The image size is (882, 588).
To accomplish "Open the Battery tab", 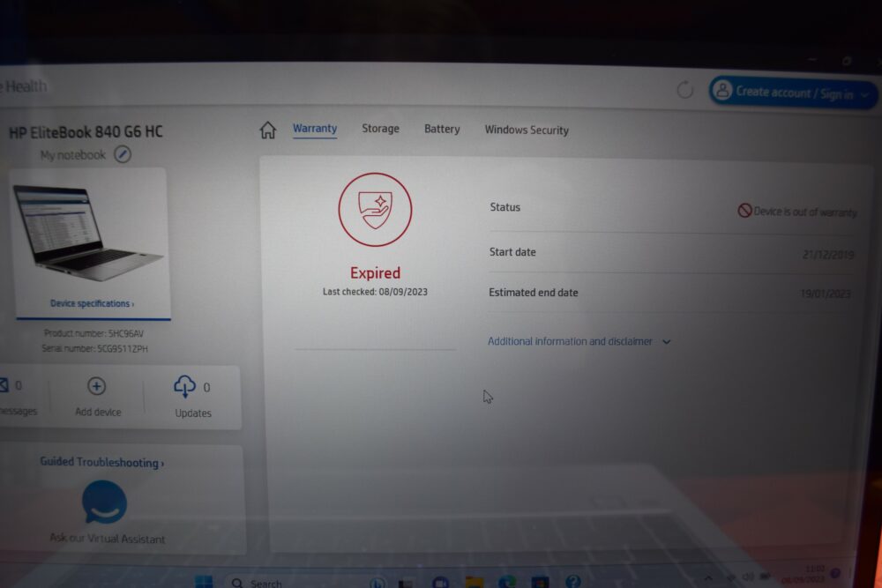I will coord(442,130).
